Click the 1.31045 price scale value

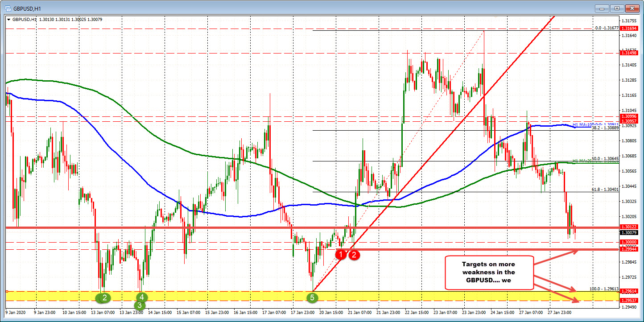tap(630, 111)
